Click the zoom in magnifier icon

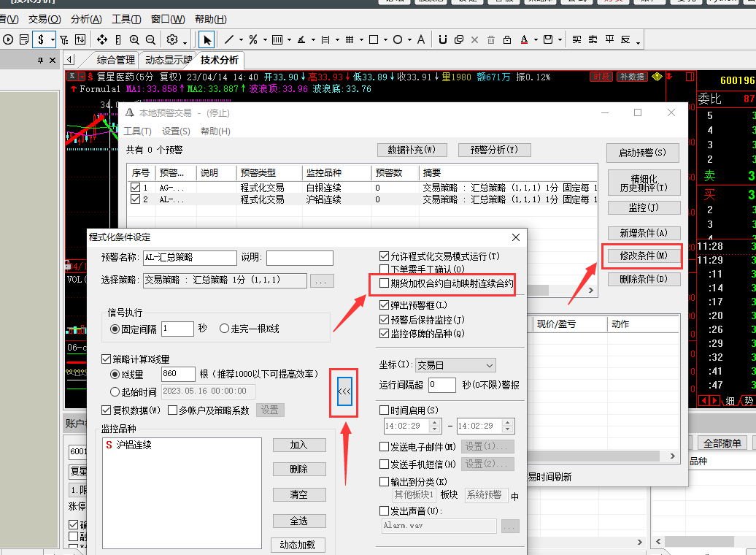pos(135,39)
